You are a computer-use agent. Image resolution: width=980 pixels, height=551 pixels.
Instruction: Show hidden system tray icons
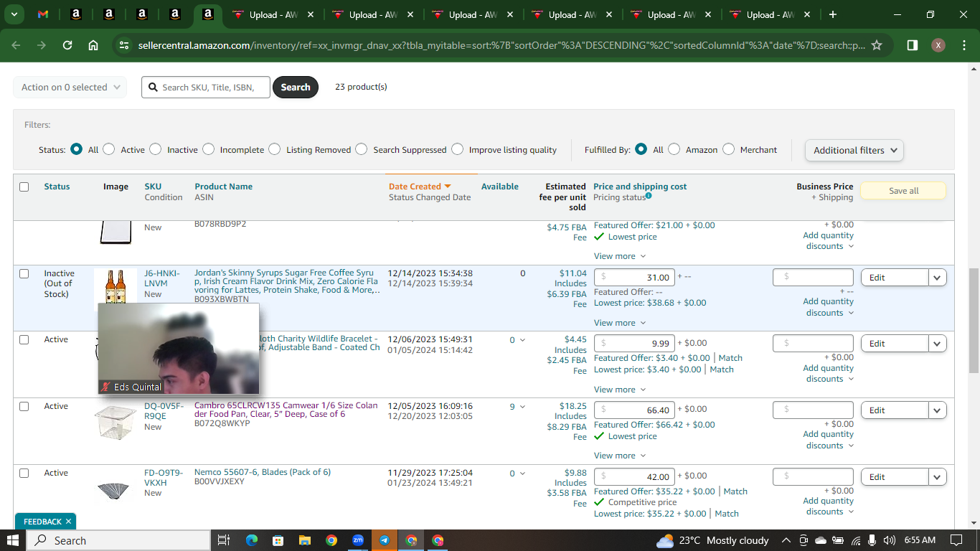tap(786, 540)
